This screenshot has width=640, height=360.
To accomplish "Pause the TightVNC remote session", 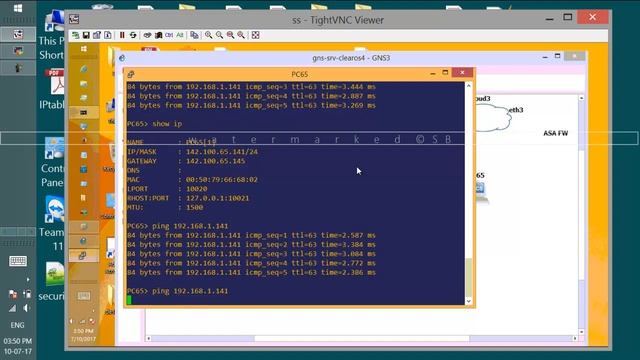I will click(x=122, y=35).
